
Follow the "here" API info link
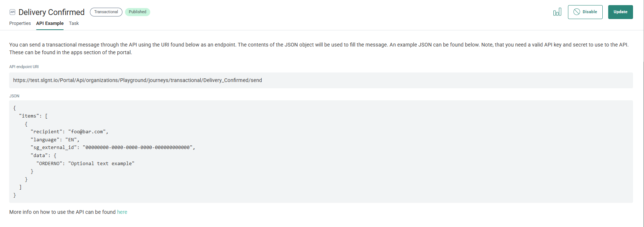click(x=122, y=212)
